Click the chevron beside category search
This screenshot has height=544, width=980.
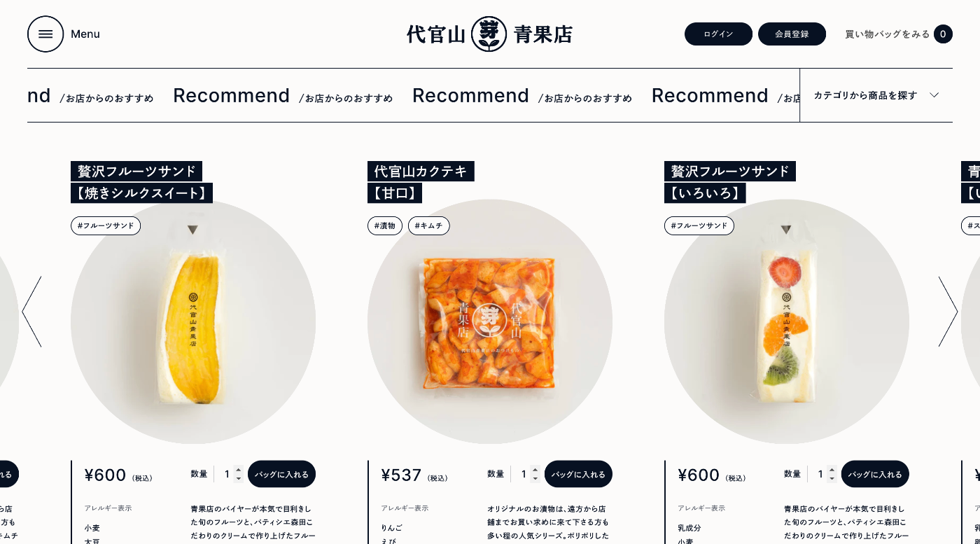click(x=934, y=95)
